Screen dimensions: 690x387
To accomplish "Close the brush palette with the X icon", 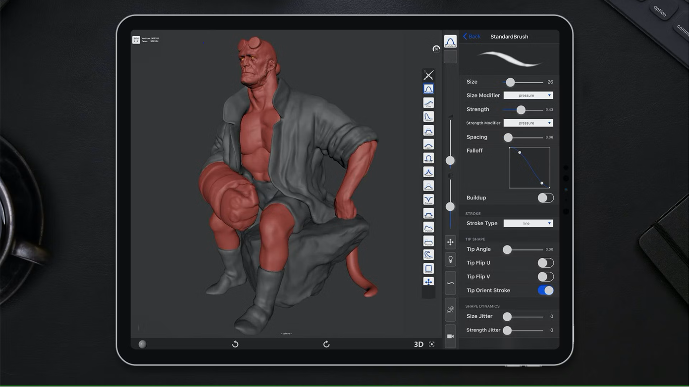I will point(428,75).
